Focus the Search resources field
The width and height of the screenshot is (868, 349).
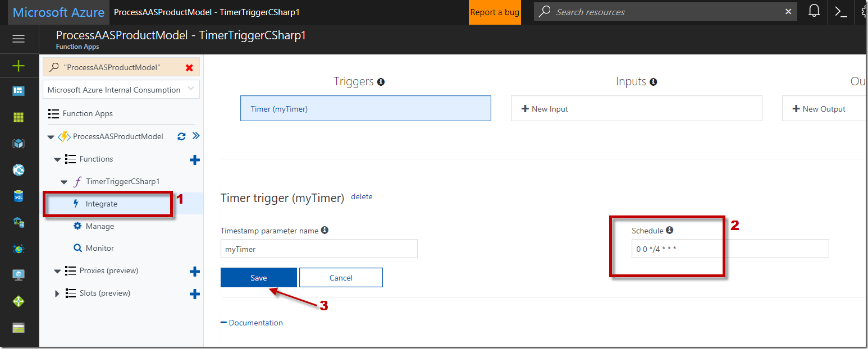click(x=665, y=12)
